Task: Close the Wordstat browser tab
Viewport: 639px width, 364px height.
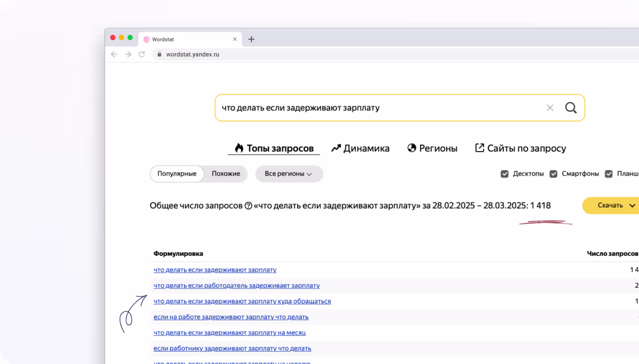Action: (x=235, y=39)
